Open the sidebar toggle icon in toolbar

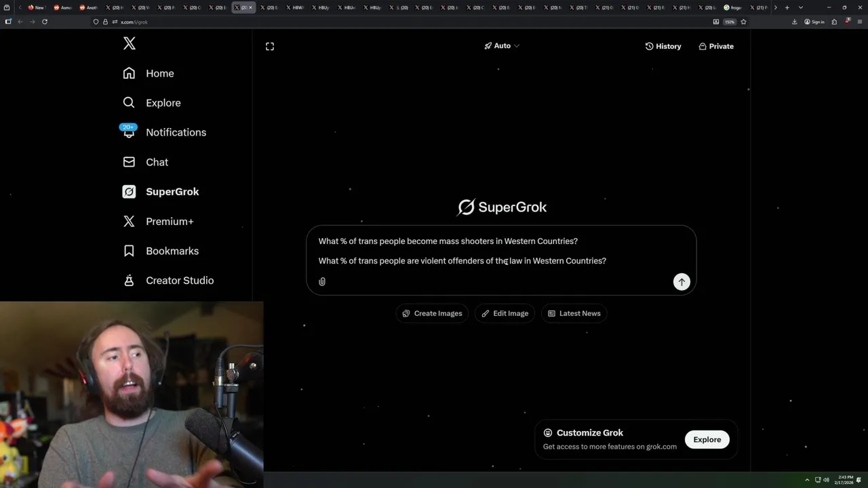8,22
